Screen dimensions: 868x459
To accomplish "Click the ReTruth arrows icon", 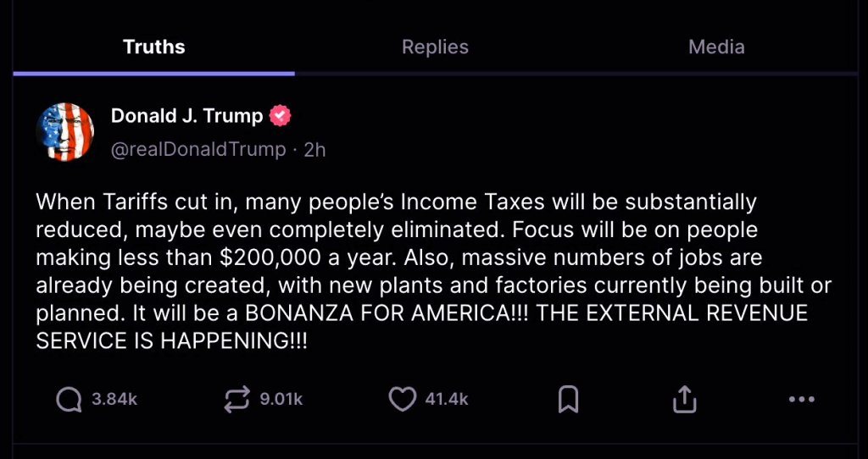I will (x=236, y=400).
